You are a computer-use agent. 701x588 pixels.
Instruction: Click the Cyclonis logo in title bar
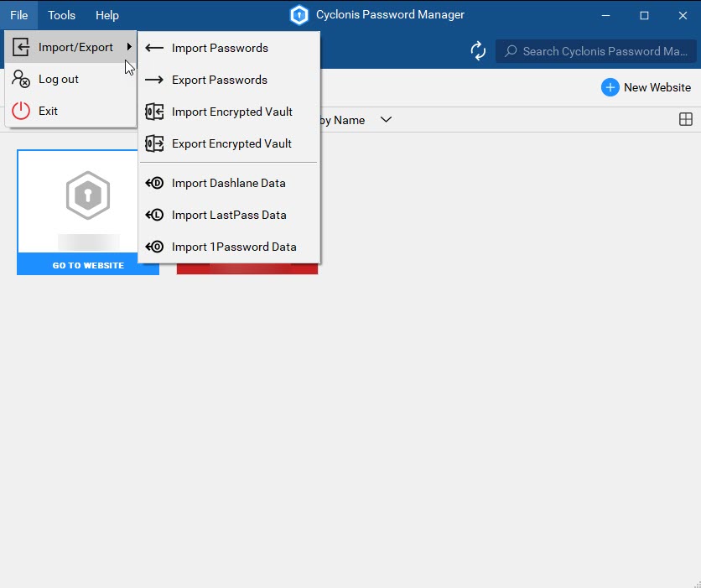pos(299,15)
